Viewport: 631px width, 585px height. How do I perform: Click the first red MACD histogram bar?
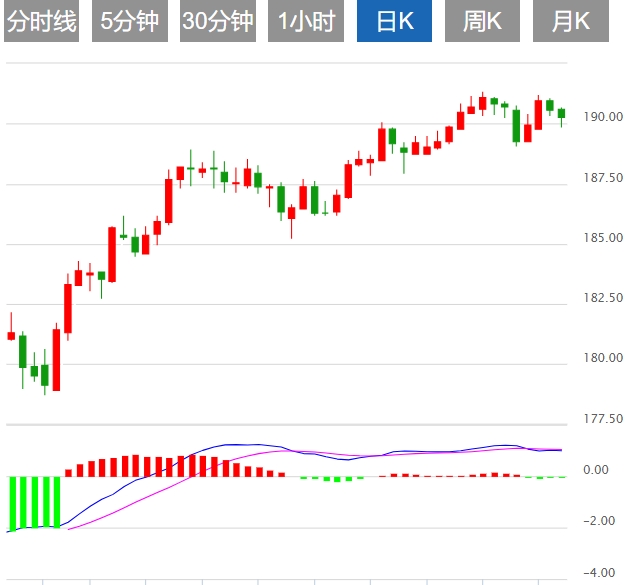[68, 472]
